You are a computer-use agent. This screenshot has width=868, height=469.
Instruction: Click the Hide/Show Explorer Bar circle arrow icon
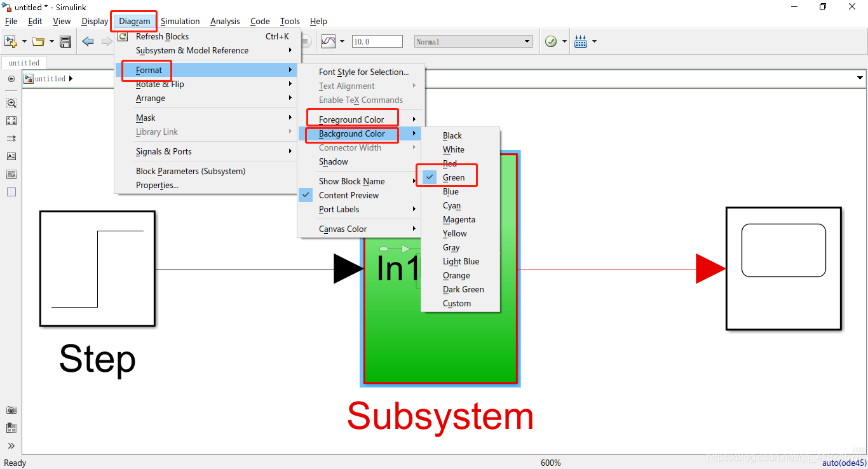(x=11, y=79)
